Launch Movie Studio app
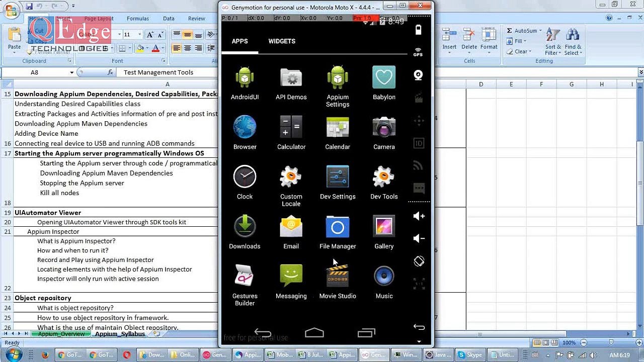Viewport: 644px width, 362px height. (x=338, y=282)
